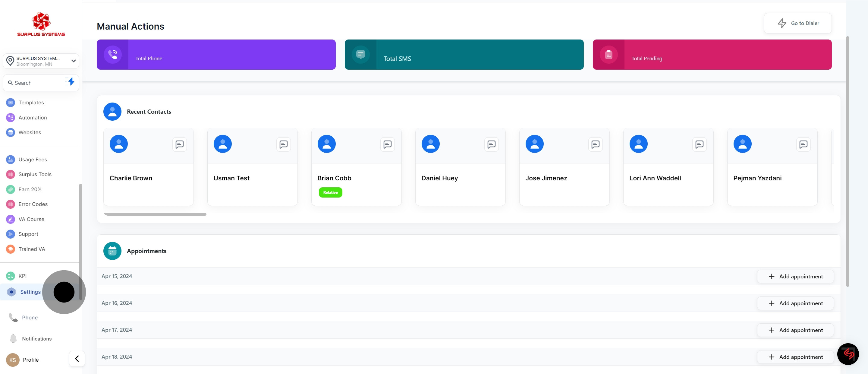
Task: Click the Recent Contacts horizontal scrollbar
Action: tap(155, 214)
